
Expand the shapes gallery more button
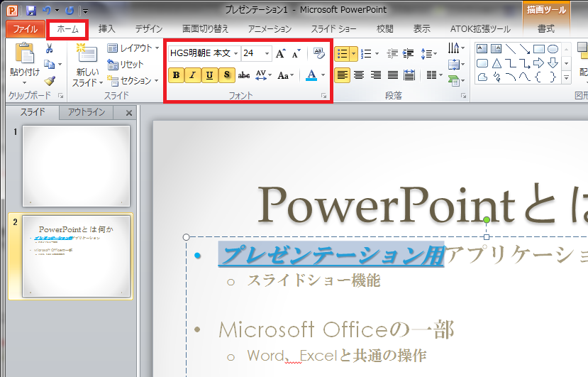567,77
